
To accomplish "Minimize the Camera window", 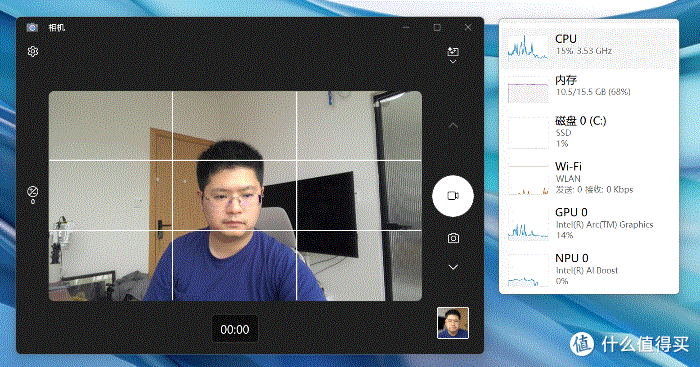I will coord(406,27).
